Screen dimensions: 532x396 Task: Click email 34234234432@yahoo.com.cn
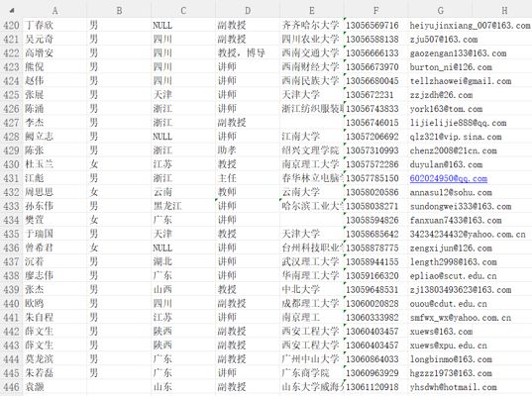coord(468,234)
